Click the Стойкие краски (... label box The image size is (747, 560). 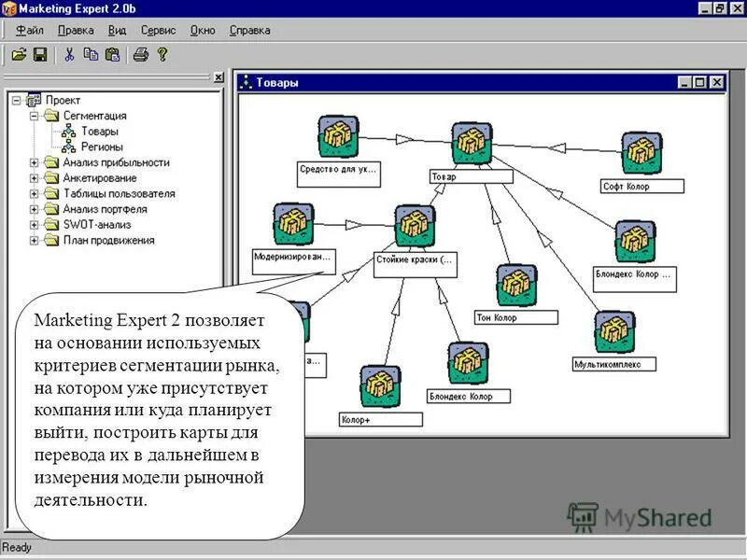(x=416, y=265)
